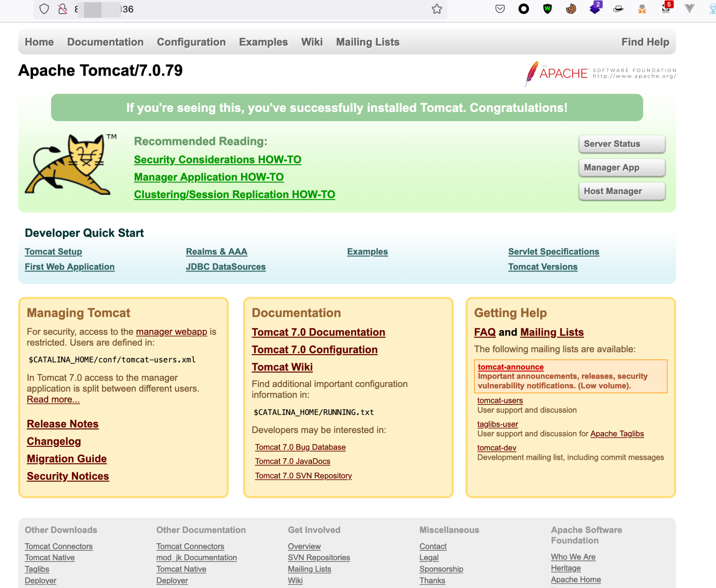Open the Sponsorship footer link
The image size is (716, 588).
click(441, 569)
